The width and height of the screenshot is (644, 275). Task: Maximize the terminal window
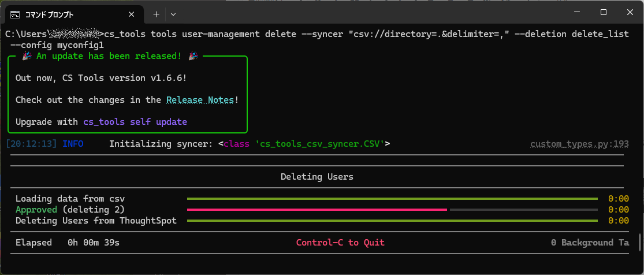(603, 13)
